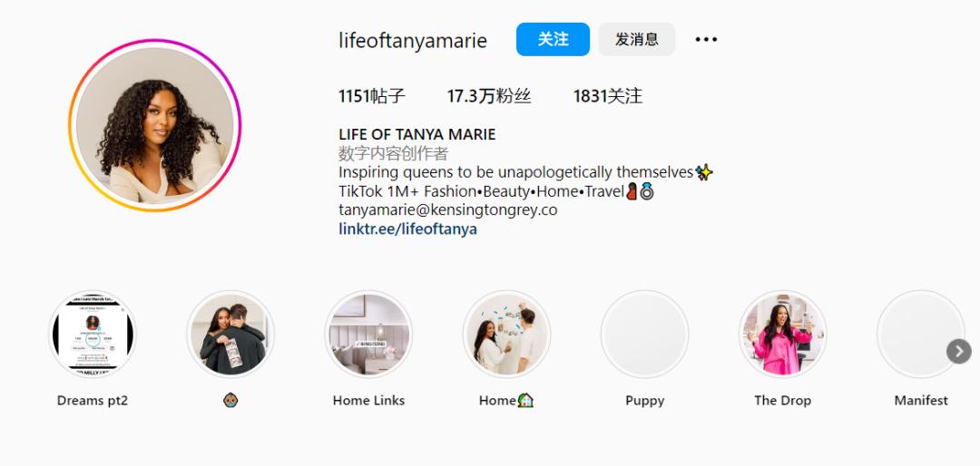Open the Puppy highlight circle
Image resolution: width=980 pixels, height=466 pixels.
pos(644,335)
